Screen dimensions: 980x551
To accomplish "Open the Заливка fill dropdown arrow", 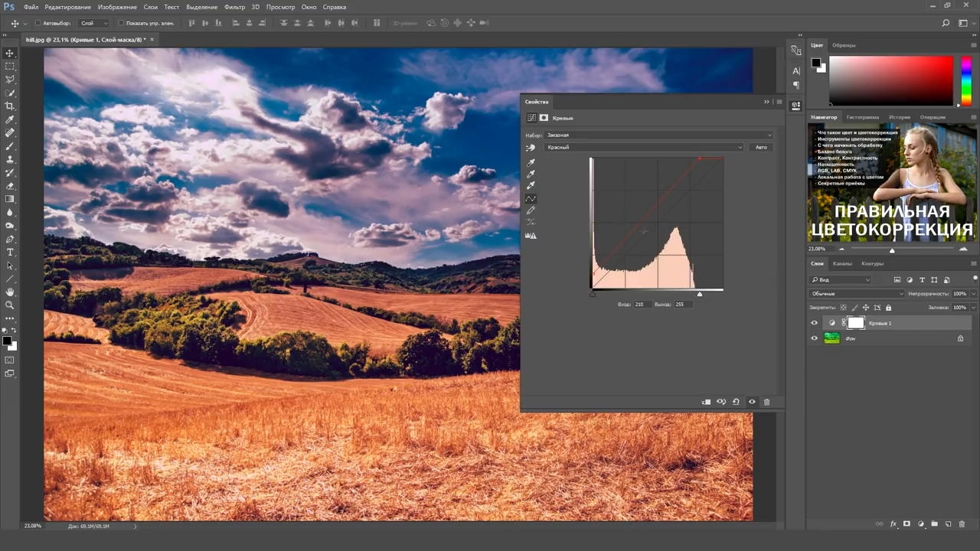I will point(973,308).
